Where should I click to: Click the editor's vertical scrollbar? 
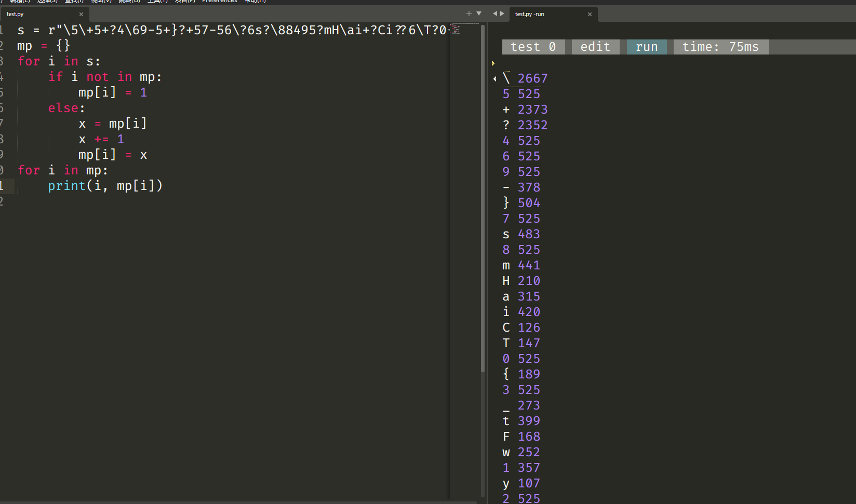pyautogui.click(x=483, y=208)
